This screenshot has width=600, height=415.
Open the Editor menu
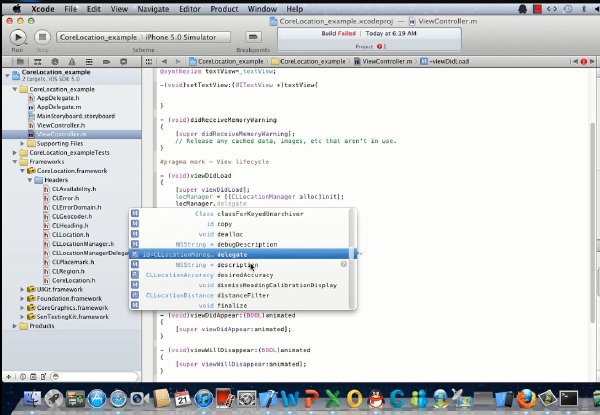coord(190,9)
